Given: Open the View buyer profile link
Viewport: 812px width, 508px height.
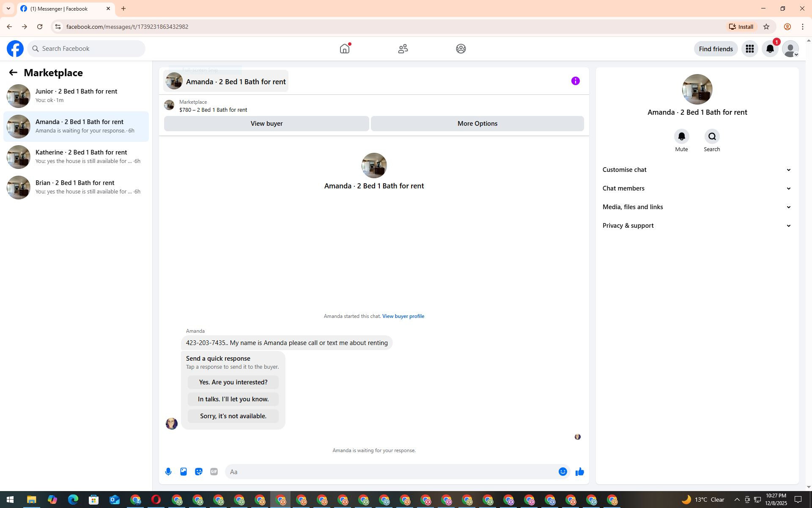Looking at the screenshot, I should tap(403, 316).
